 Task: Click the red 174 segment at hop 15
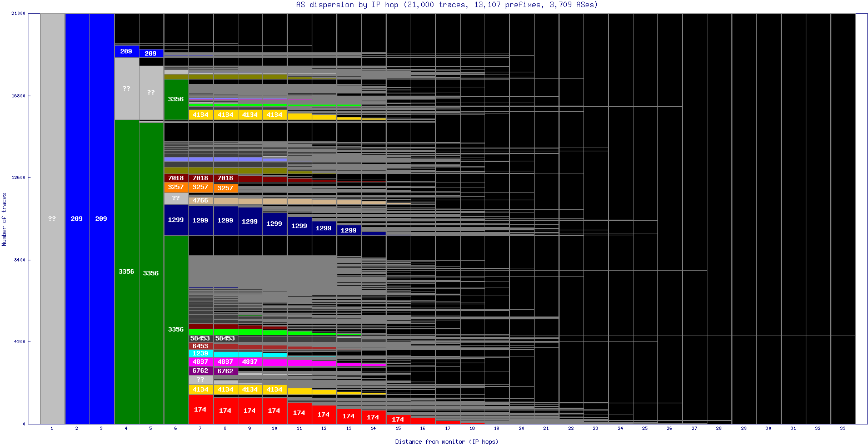click(398, 419)
